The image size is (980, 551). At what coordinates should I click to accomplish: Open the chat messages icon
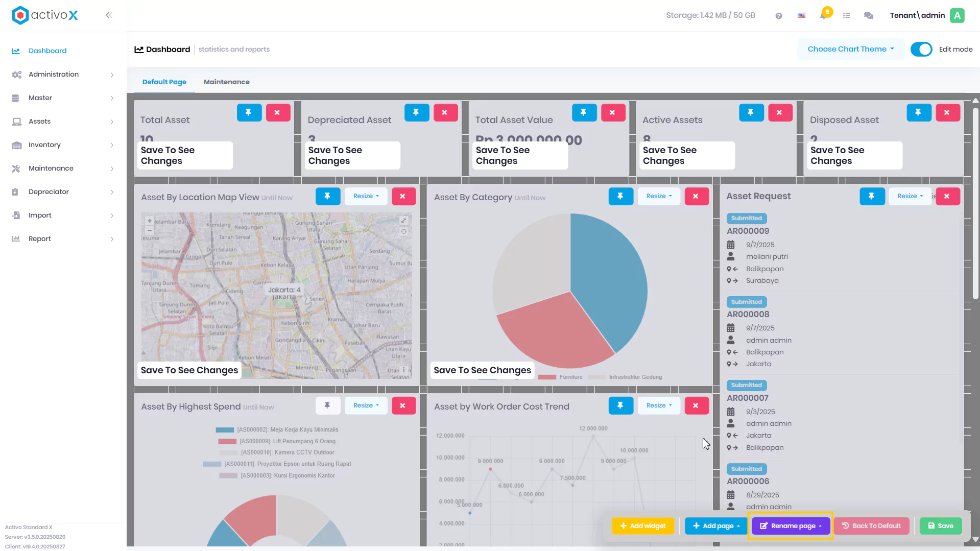868,15
